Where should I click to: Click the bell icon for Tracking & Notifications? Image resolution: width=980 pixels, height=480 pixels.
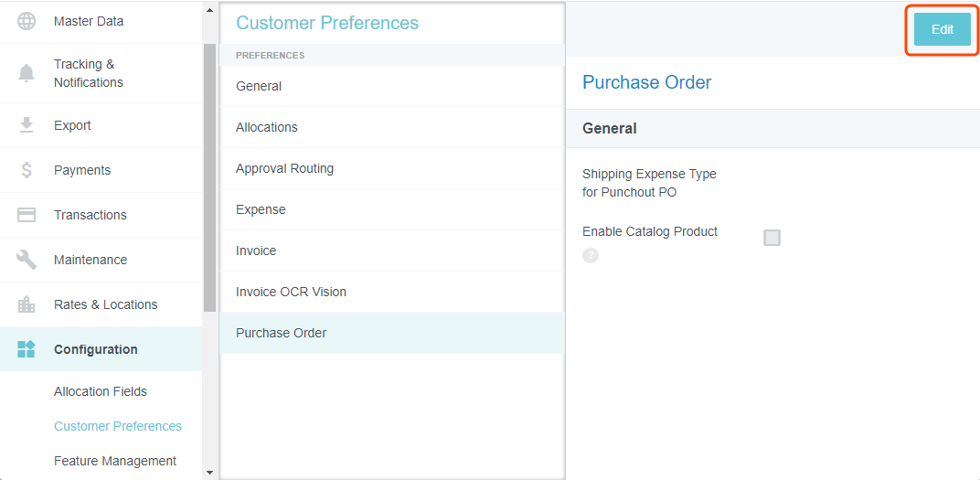tap(27, 73)
